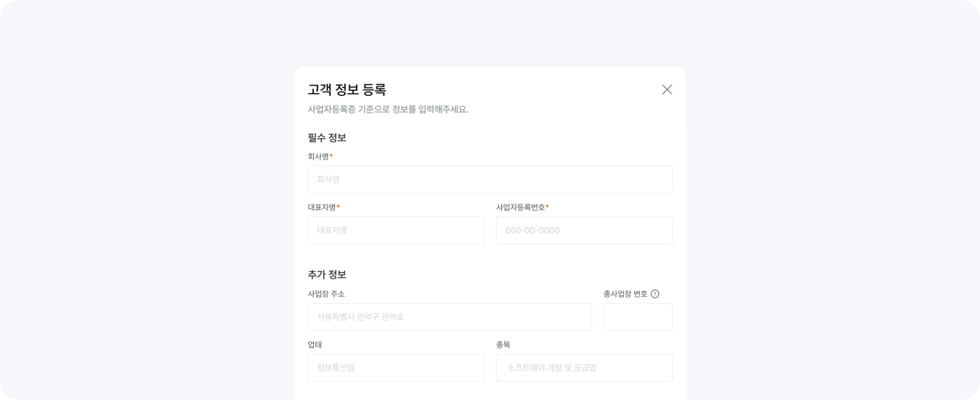980x400 pixels.
Task: Click the 사업자등록번호 field showing 000-00-0000
Action: tap(584, 230)
